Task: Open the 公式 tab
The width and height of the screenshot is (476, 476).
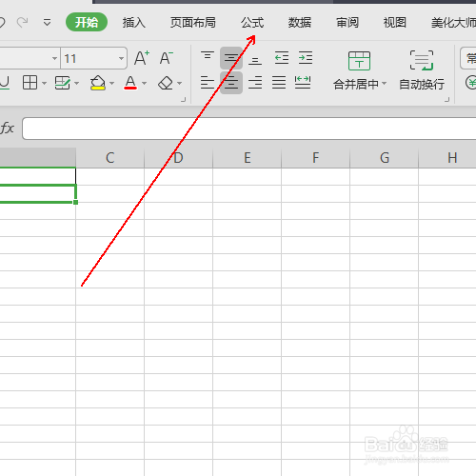Action: coord(252,23)
